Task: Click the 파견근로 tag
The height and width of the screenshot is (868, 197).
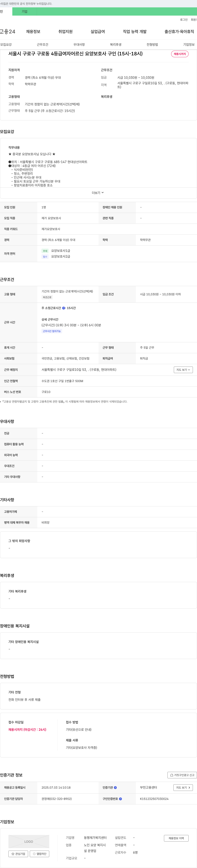Action: [47, 298]
